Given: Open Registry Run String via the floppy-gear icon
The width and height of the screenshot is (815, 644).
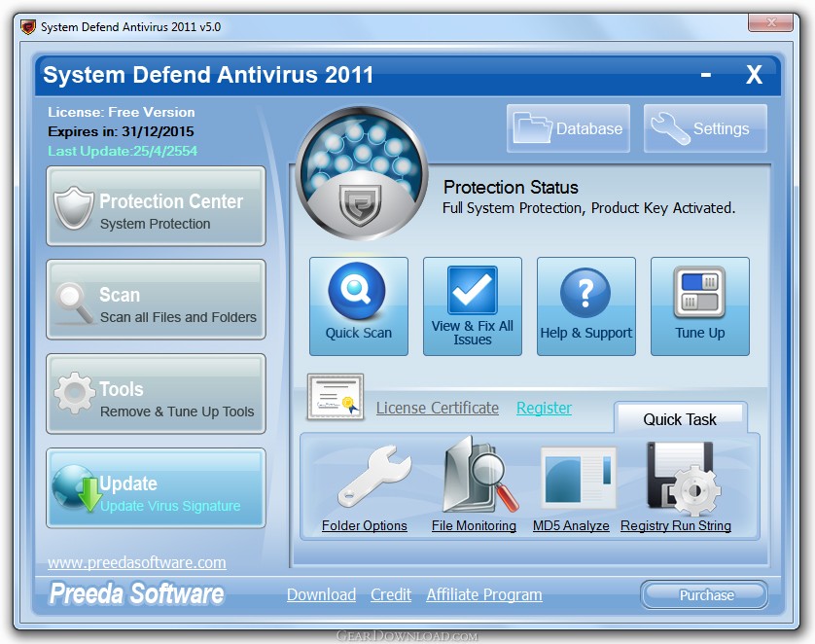Looking at the screenshot, I should click(683, 479).
